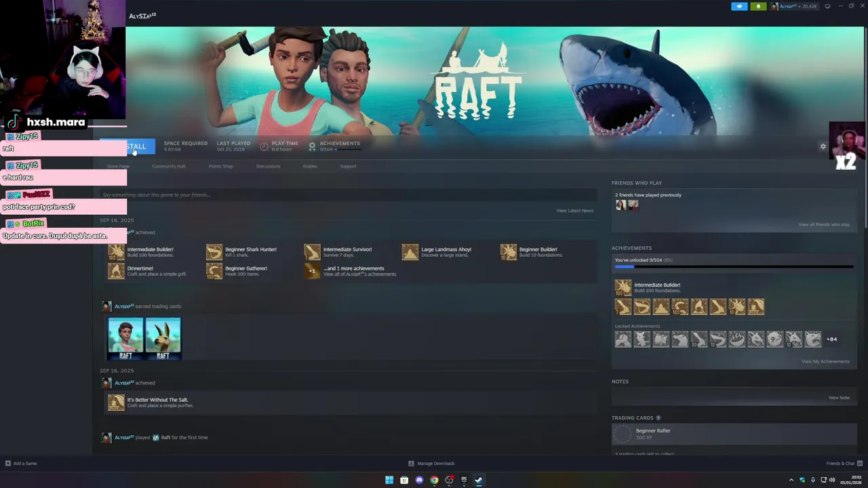Viewport: 868px width, 488px height.
Task: Open the +1 more achievements tile
Action: 312,271
